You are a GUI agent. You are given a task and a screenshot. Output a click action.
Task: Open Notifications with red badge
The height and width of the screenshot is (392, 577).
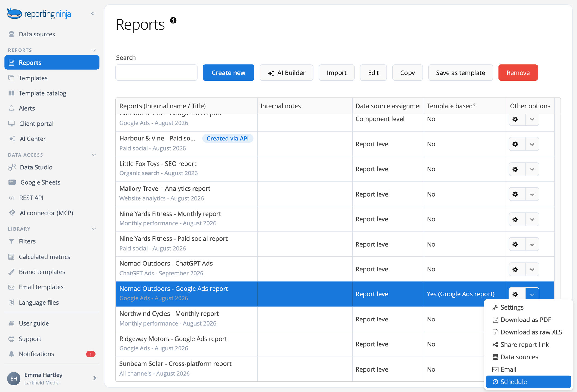[52, 354]
